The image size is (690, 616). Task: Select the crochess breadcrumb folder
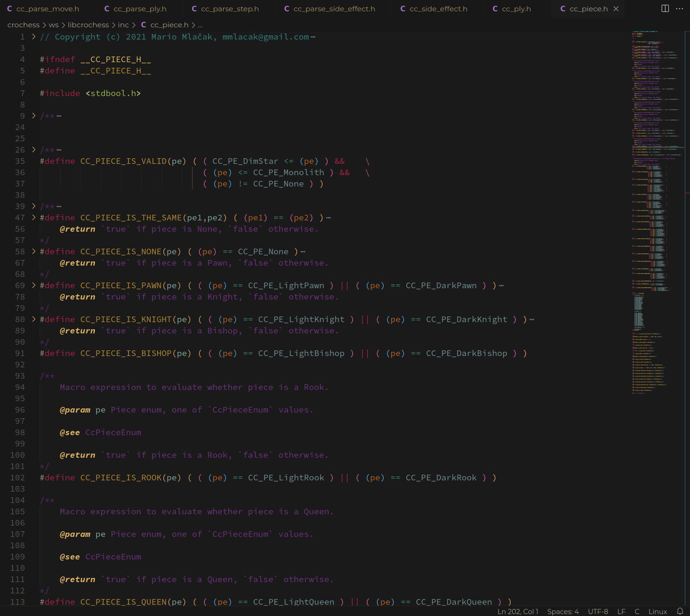[24, 25]
